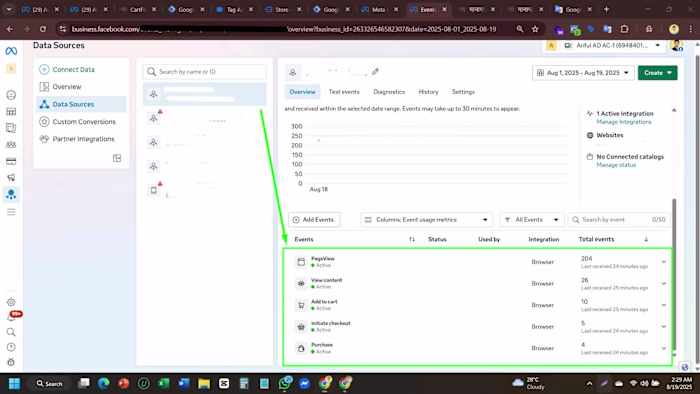700x394 pixels.
Task: Click the Total events sort down arrow
Action: tap(646, 239)
